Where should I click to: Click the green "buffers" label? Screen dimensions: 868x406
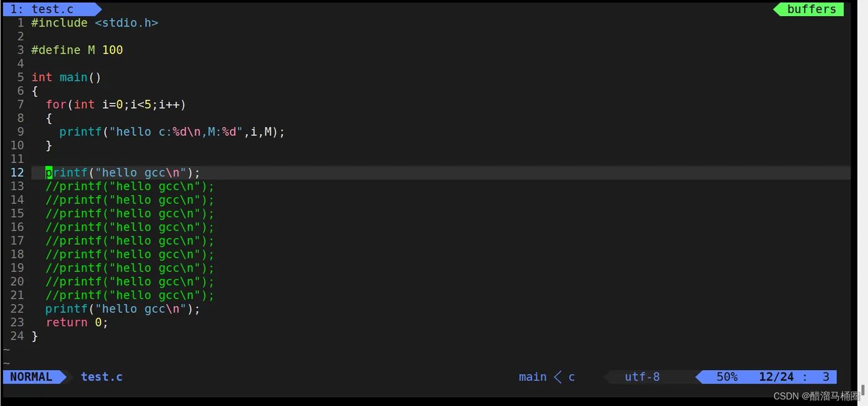click(x=811, y=9)
